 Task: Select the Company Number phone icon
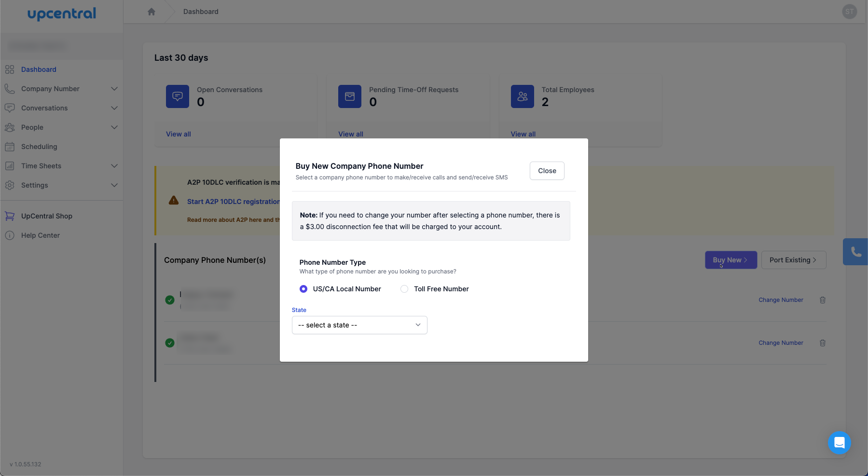[10, 89]
